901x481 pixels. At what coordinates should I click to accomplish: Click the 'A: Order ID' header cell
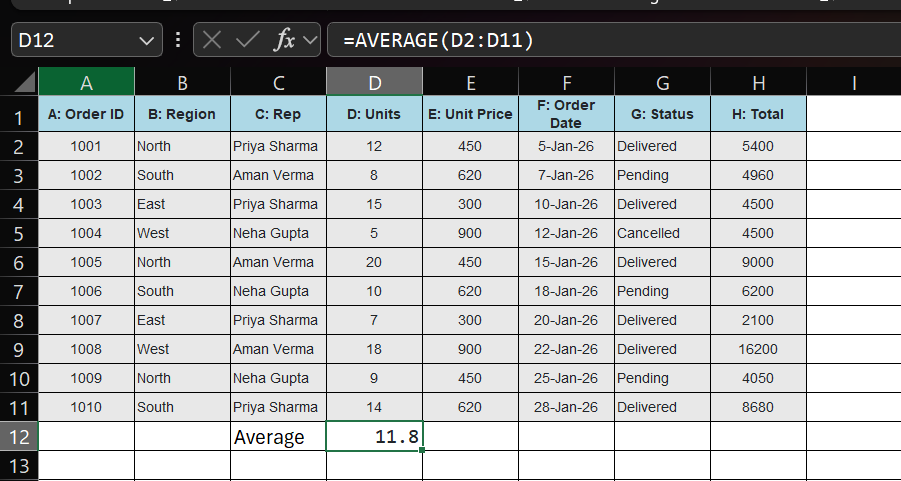coord(86,114)
